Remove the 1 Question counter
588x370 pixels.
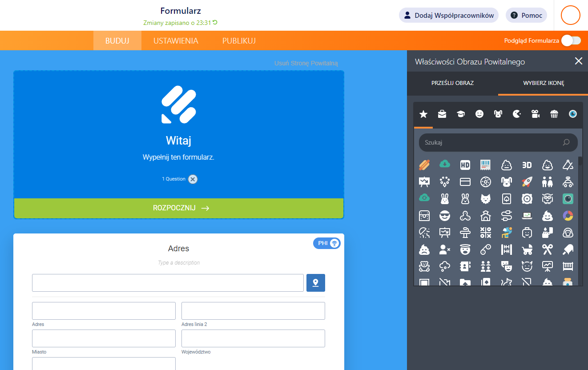point(193,179)
